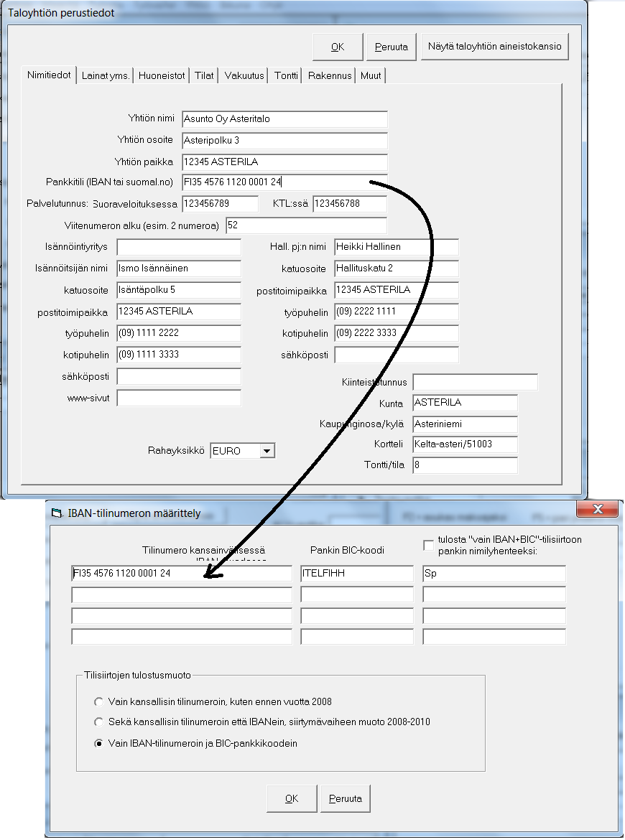
Task: Click the Suoraveloituksessa palvelutunnus field
Action: pos(221,204)
